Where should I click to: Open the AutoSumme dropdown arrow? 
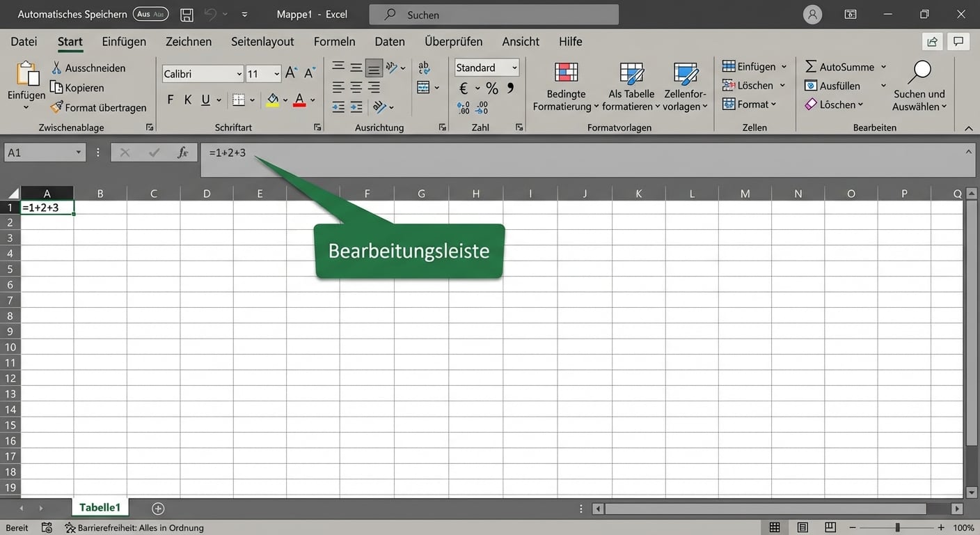click(x=883, y=67)
